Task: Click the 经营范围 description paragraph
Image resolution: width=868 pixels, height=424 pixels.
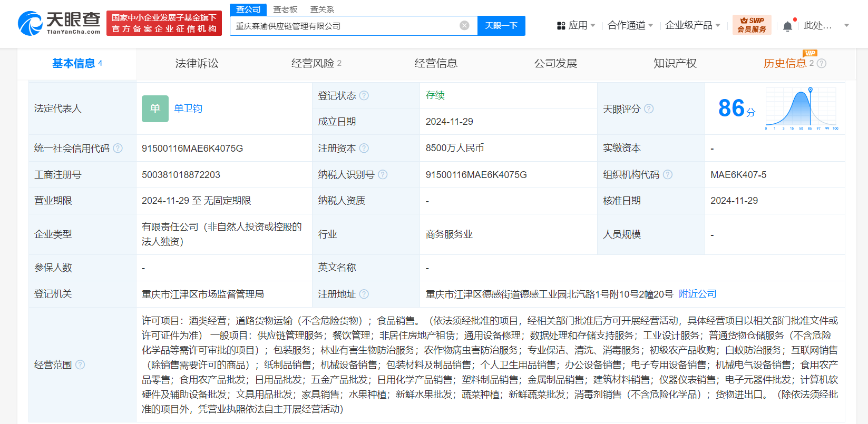Action: click(x=490, y=364)
